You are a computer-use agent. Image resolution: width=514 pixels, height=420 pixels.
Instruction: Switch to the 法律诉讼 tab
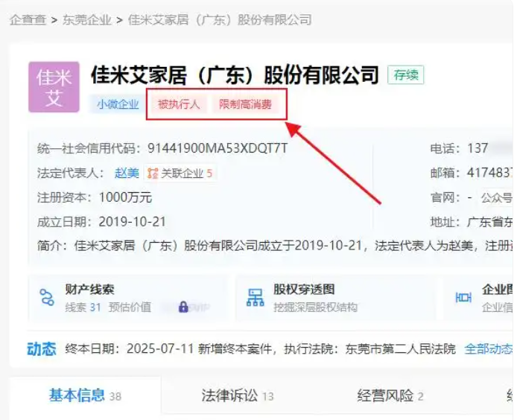230,396
